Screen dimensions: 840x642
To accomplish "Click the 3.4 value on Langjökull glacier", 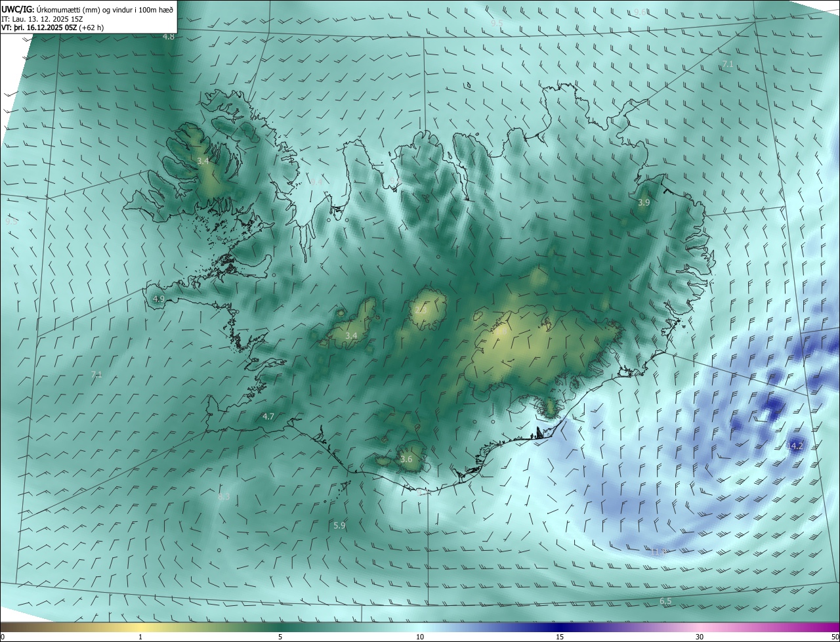I will pyautogui.click(x=351, y=335).
